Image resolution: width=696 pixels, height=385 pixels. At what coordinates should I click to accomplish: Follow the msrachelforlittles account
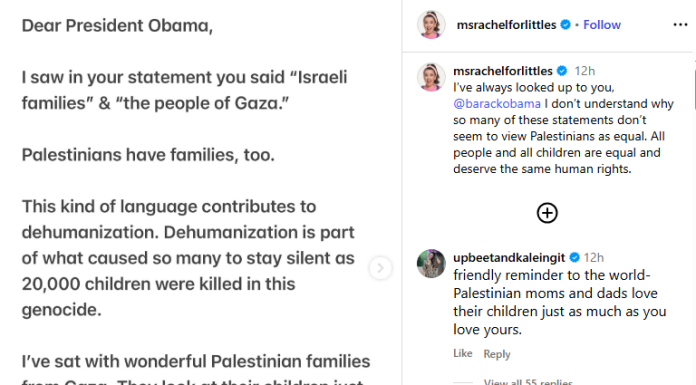tap(601, 25)
